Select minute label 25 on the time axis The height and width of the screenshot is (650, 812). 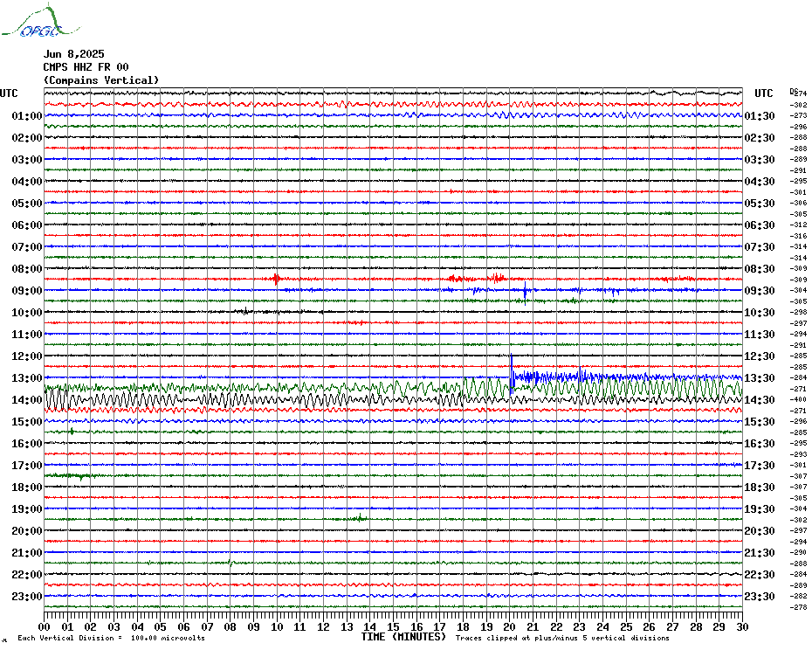tap(626, 626)
